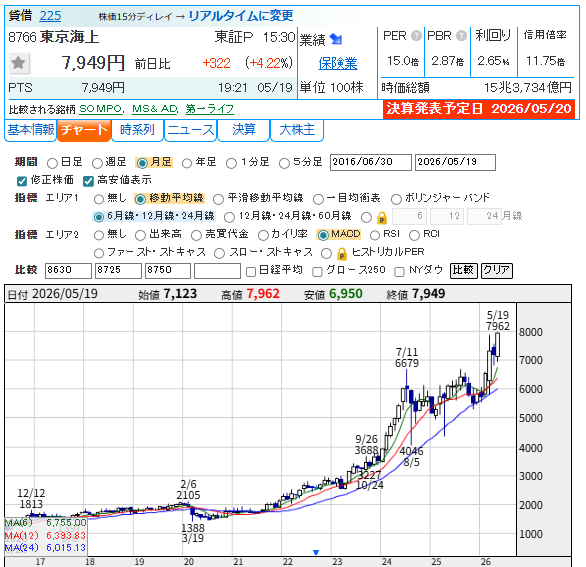
Task: Toggle 高安値表示 checkbox
Action: pos(88,181)
